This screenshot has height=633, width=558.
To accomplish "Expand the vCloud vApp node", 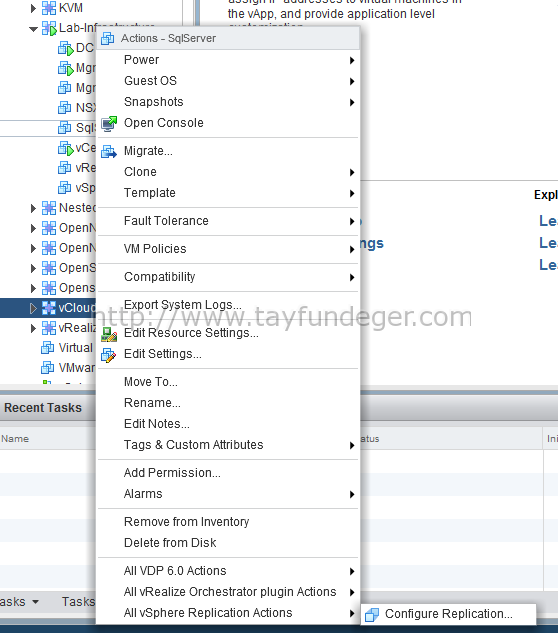I will (34, 308).
